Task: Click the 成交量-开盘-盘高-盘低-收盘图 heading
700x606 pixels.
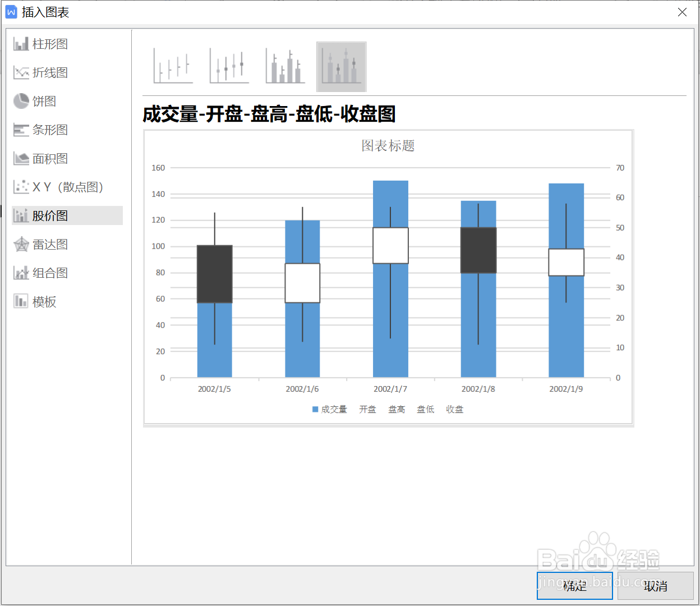Action: (269, 114)
